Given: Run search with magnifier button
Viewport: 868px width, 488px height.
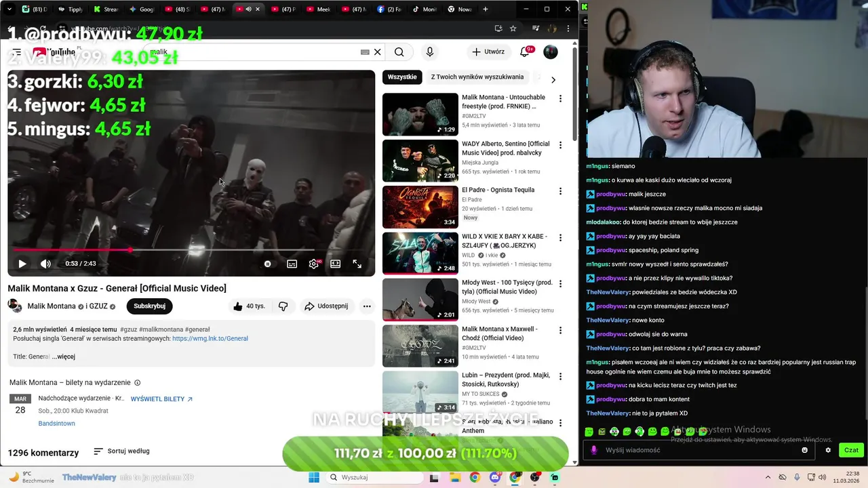Looking at the screenshot, I should (399, 52).
